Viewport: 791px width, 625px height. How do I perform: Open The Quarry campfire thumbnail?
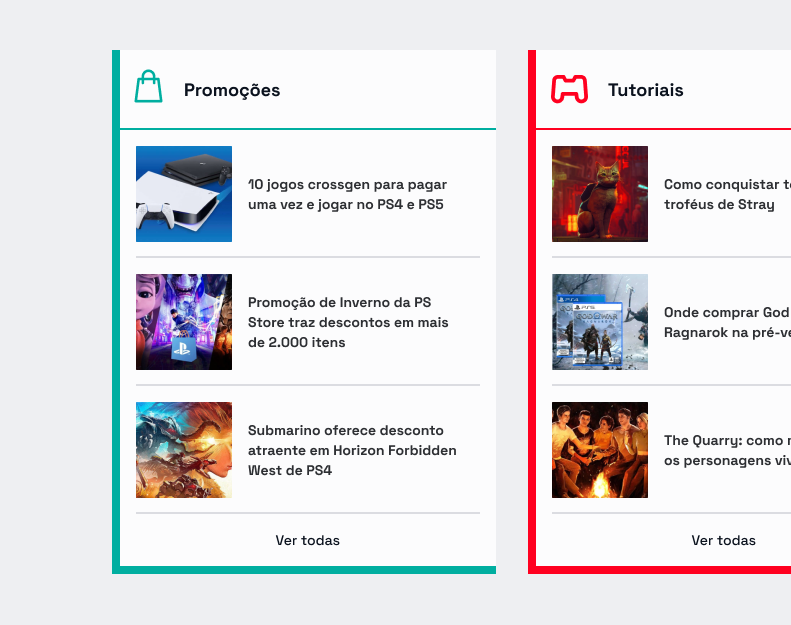click(600, 450)
